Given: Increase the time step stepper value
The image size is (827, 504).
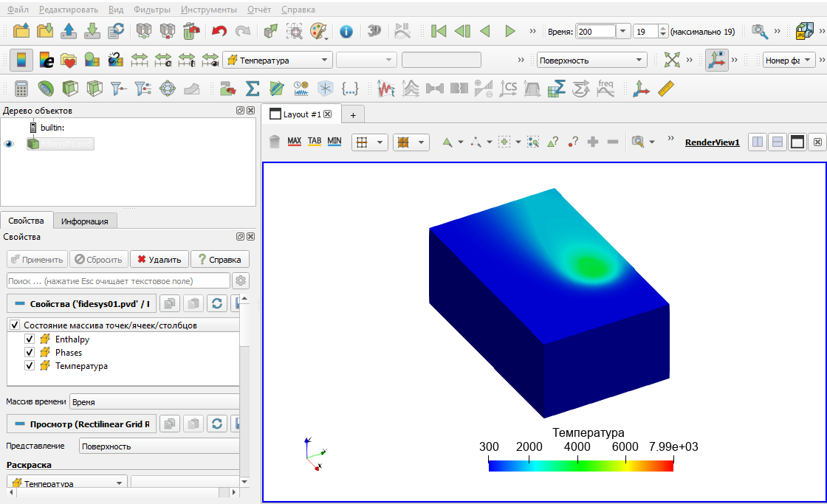Looking at the screenshot, I should point(663,28).
